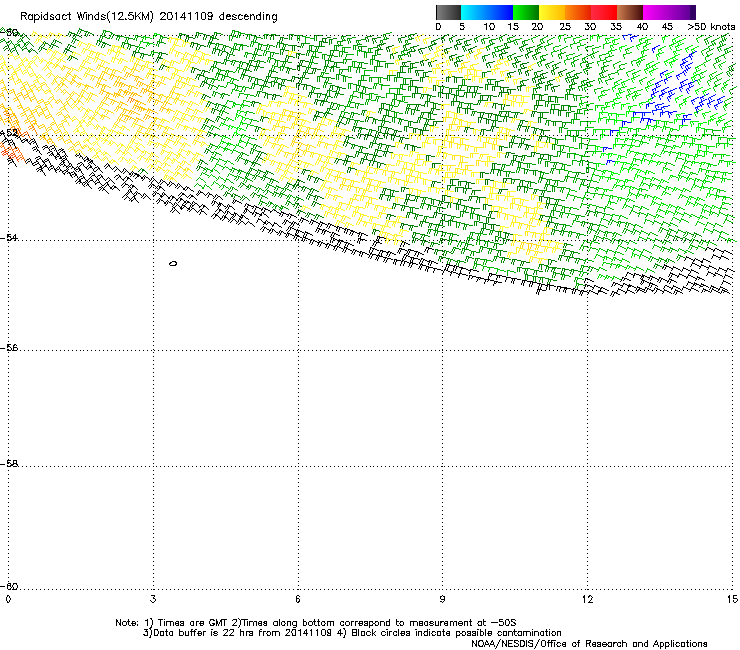
Task: Click the yellow 20-25 knots color swatch
Action: tap(552, 12)
